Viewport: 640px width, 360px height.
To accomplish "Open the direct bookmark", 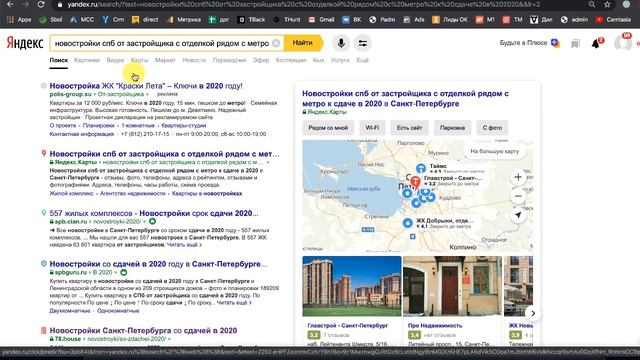I will [145, 19].
